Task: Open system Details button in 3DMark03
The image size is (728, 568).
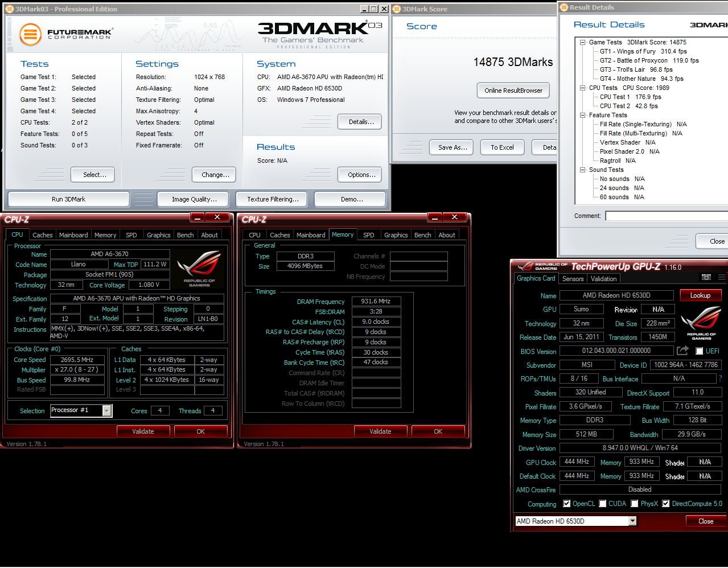Action: point(361,122)
